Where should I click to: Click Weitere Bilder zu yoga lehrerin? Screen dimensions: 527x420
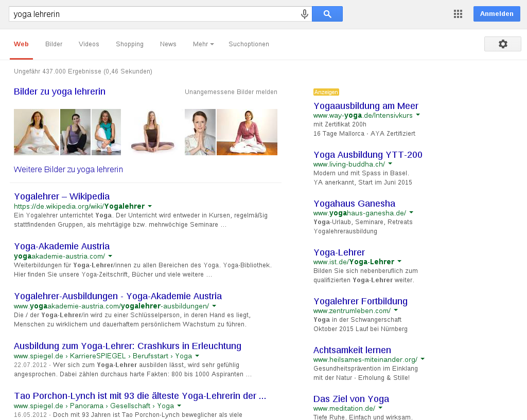[68, 169]
